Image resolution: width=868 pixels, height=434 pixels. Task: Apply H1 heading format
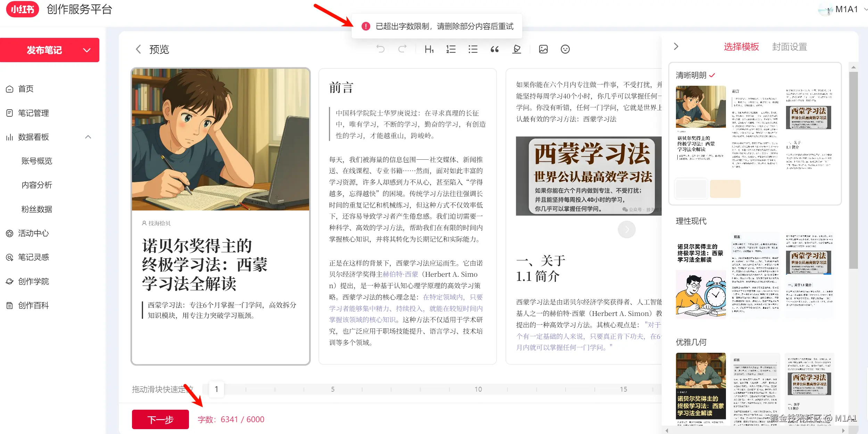pos(429,49)
